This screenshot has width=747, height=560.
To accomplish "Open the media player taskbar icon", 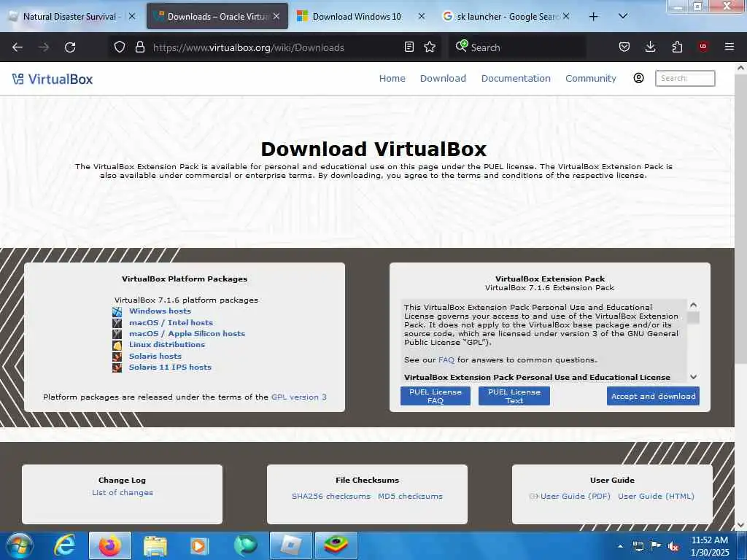I will pyautogui.click(x=199, y=546).
